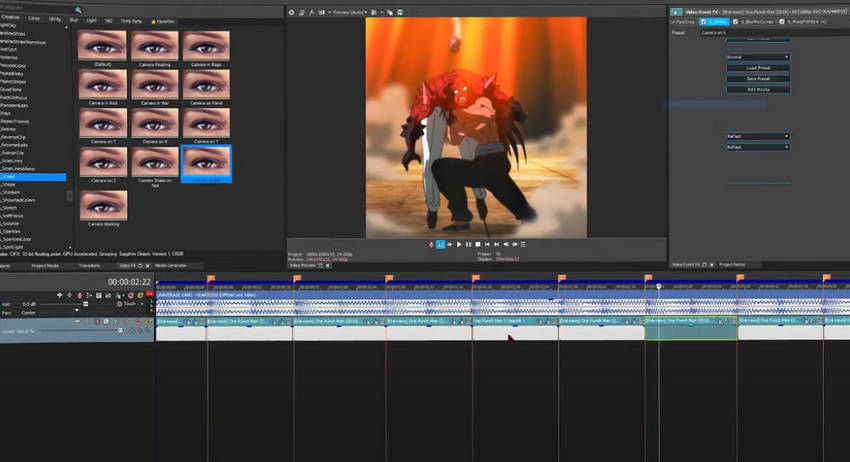Open the Project Notes tab

point(732,265)
